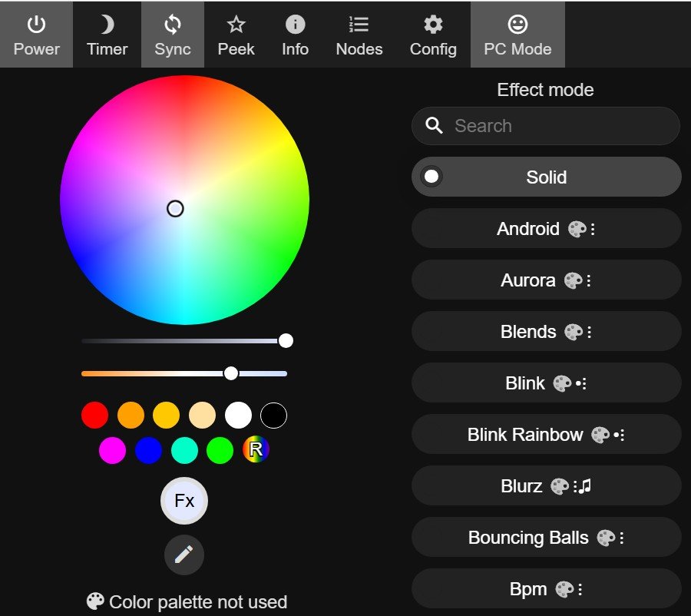Toggle PC Mode smiley button
This screenshot has height=616, width=691.
(x=517, y=35)
